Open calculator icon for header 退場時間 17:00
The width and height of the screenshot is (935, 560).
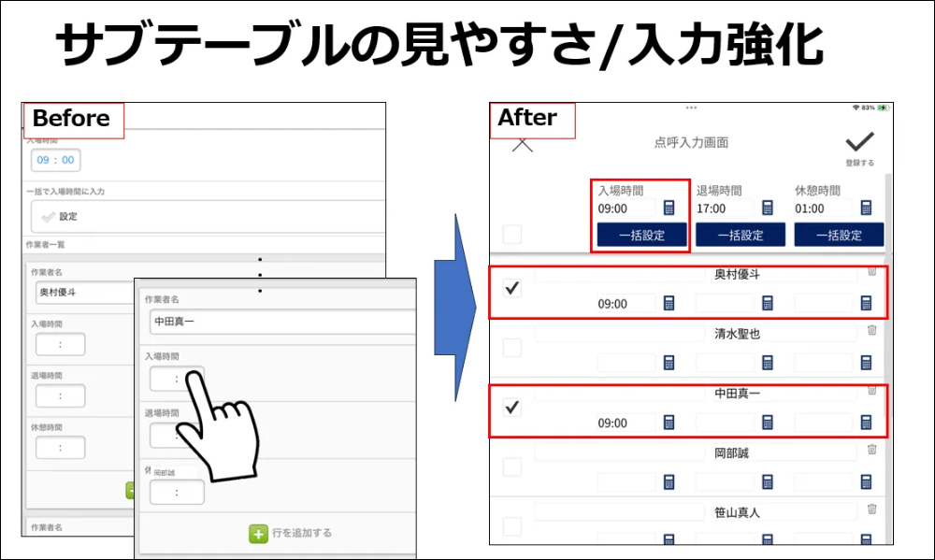(x=768, y=208)
